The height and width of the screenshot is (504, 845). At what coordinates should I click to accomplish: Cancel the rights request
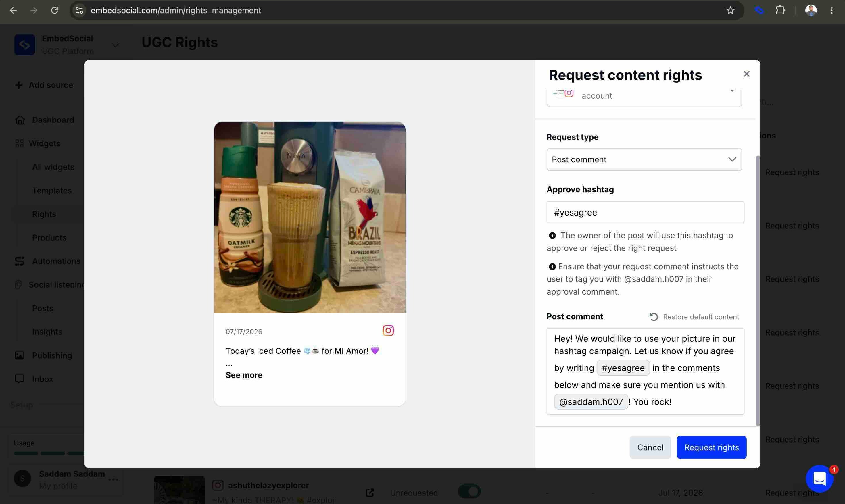point(650,447)
